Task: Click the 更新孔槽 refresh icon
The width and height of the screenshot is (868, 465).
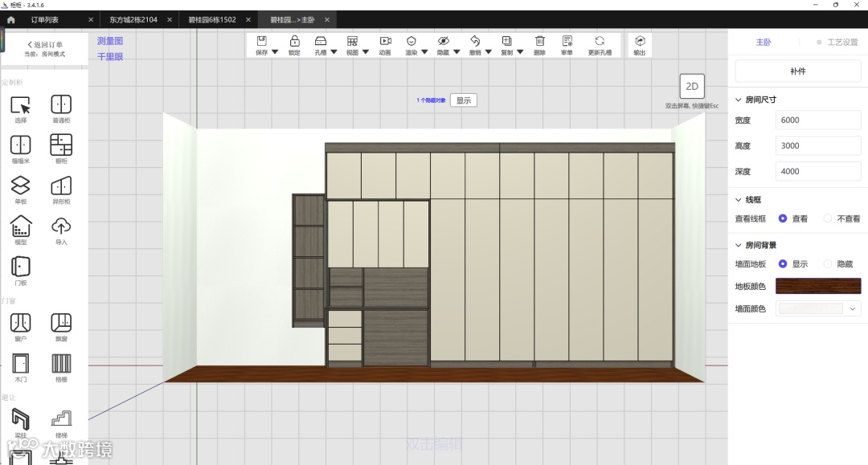Action: (600, 42)
